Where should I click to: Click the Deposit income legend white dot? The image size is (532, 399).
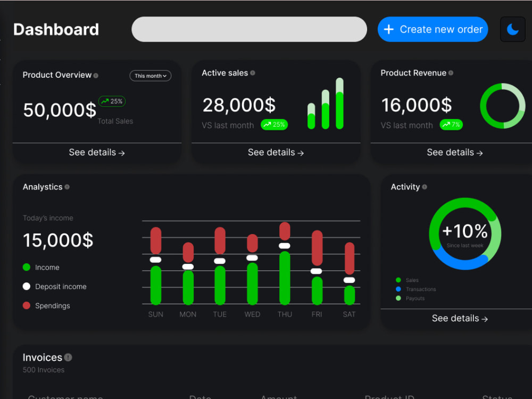[x=27, y=286]
